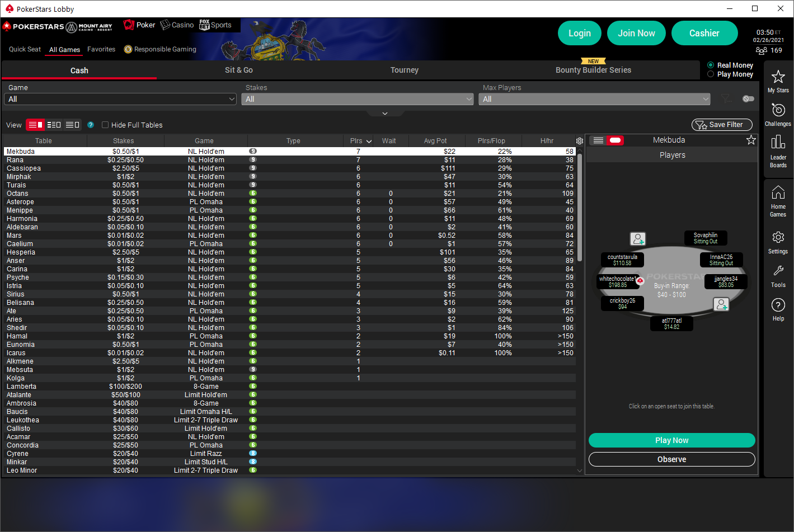Click scrollbar down arrow of table list
Viewport: 794px width, 532px height.
coord(580,471)
